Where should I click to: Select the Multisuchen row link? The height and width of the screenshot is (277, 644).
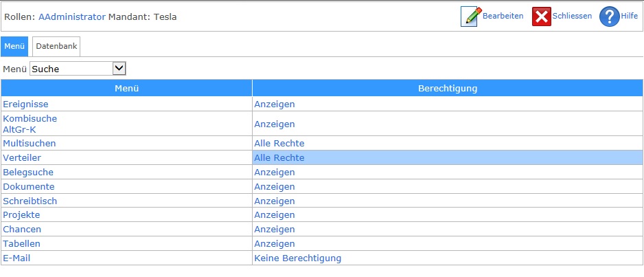pos(30,143)
